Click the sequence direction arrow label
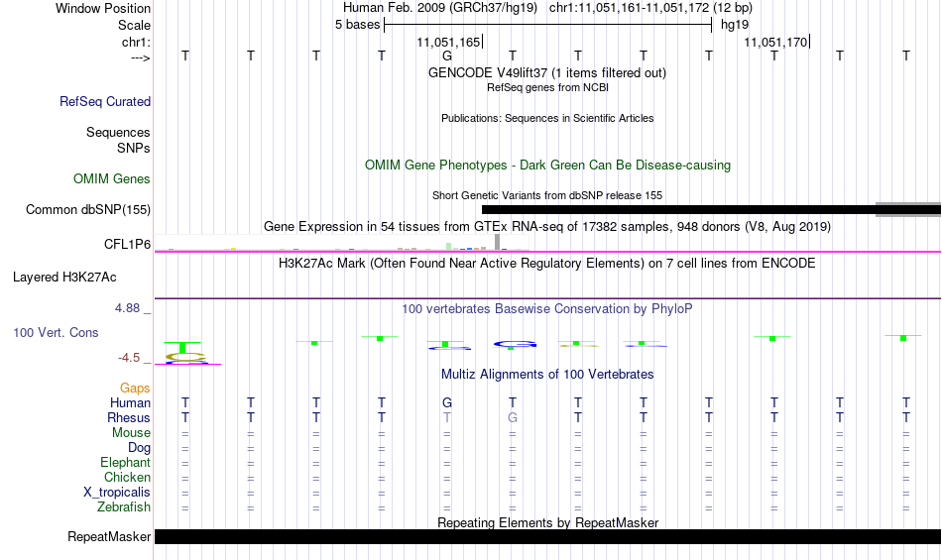942x560 pixels. [140, 57]
